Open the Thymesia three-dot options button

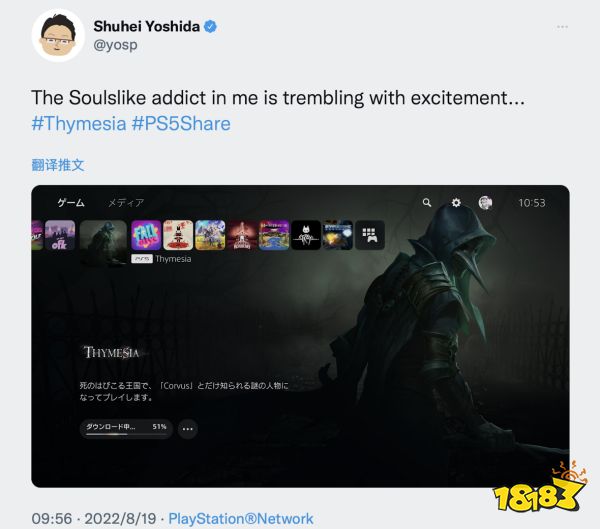click(x=188, y=429)
